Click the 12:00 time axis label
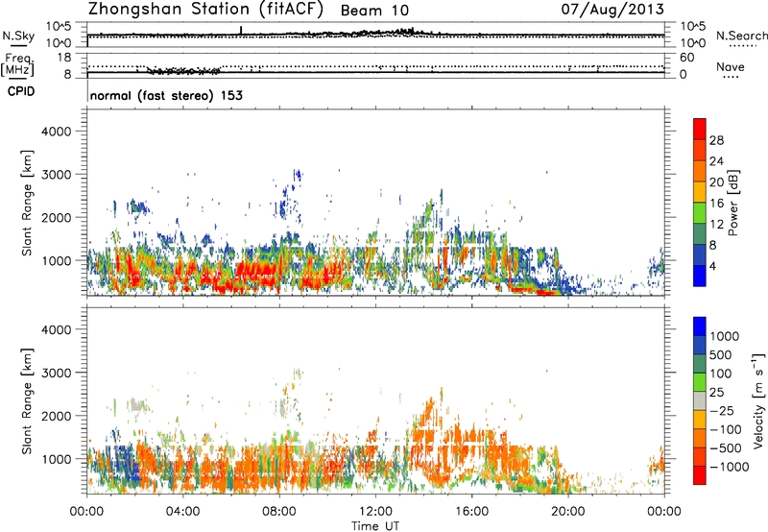This screenshot has height=532, width=768. (375, 512)
